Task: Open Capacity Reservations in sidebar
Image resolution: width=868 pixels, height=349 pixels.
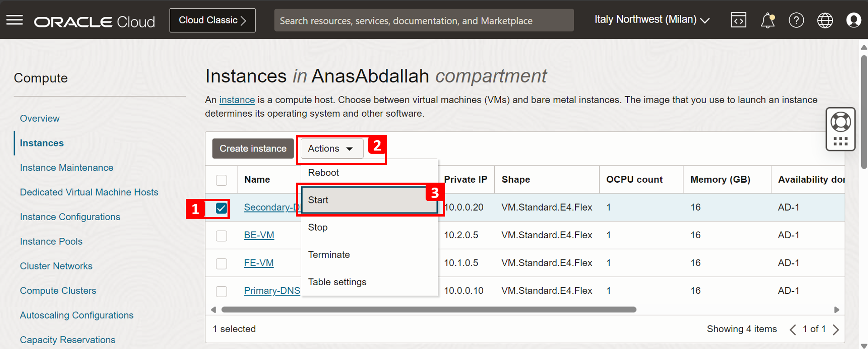Action: pos(67,340)
